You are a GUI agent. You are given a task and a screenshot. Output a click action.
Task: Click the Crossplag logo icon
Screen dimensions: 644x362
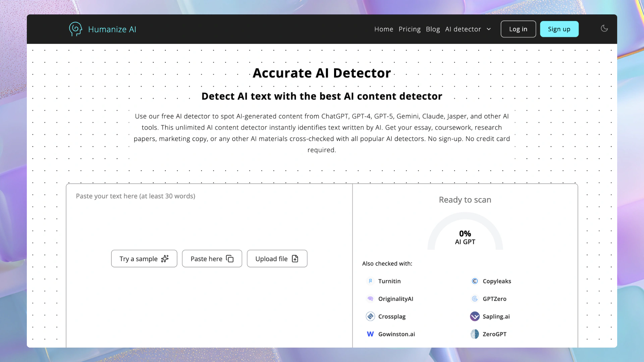click(370, 316)
